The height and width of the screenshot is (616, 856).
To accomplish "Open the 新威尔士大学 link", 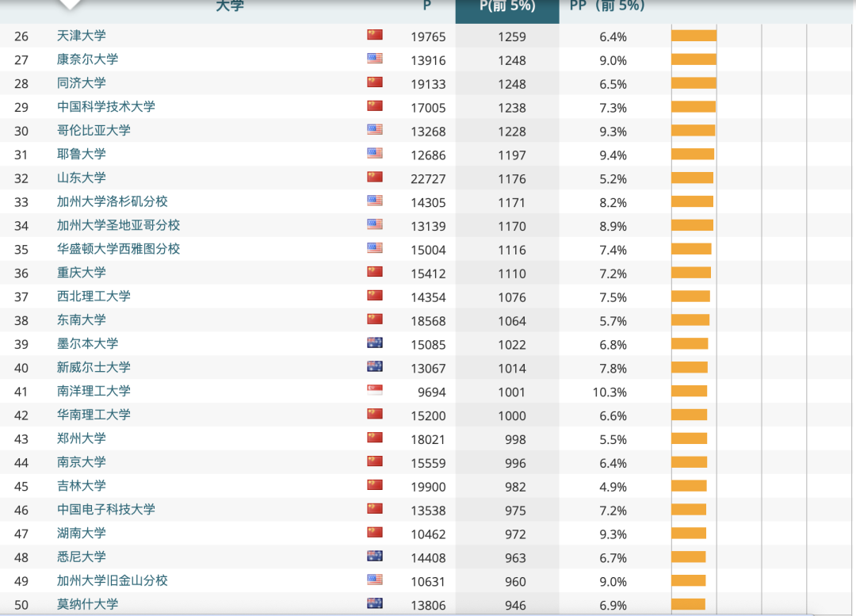I will (94, 368).
